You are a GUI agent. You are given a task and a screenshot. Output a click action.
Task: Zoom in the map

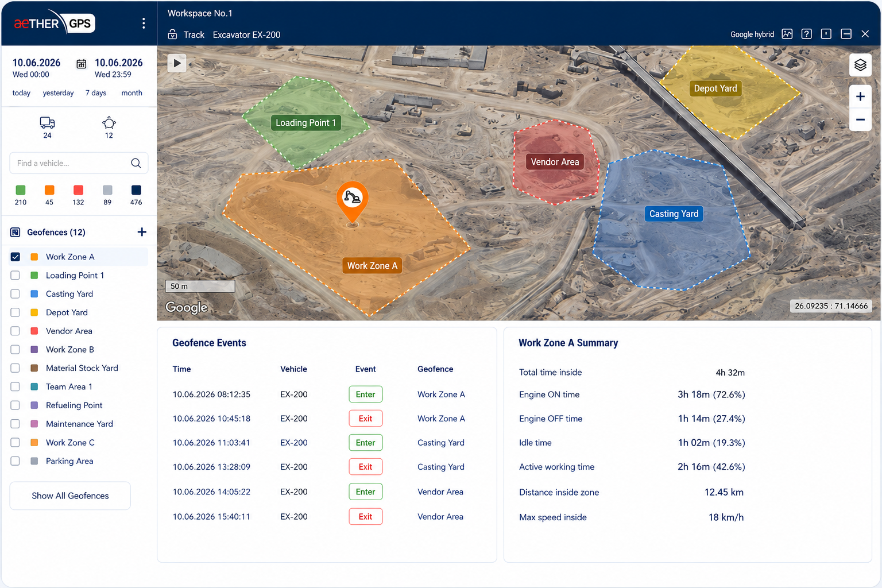click(x=860, y=96)
